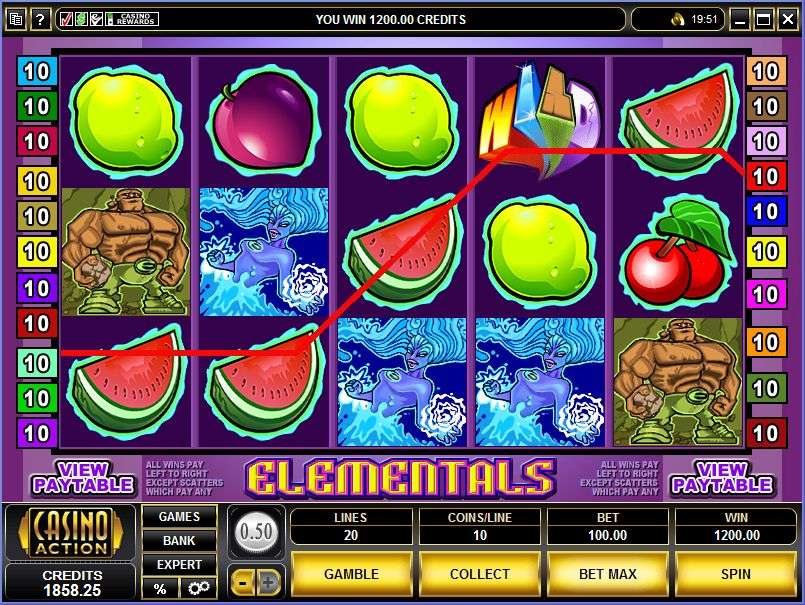Click the Gamble button
Screen dimensions: 805x605
(352, 574)
